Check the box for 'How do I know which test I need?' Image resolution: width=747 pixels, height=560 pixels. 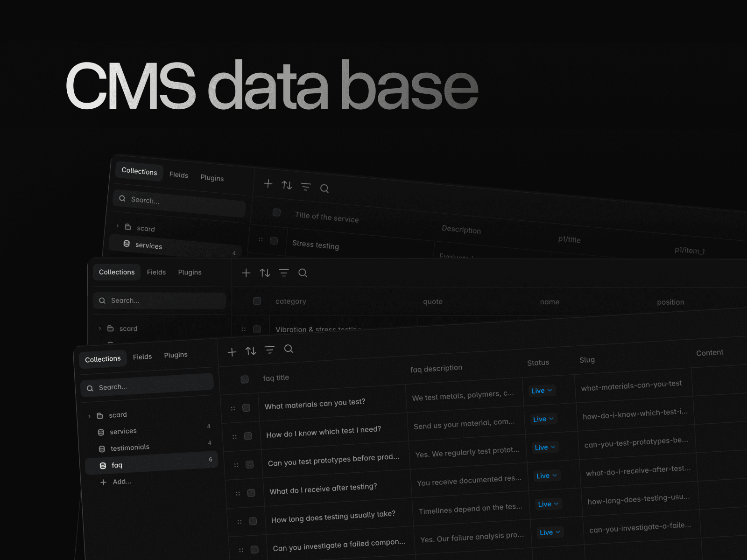[x=248, y=436]
